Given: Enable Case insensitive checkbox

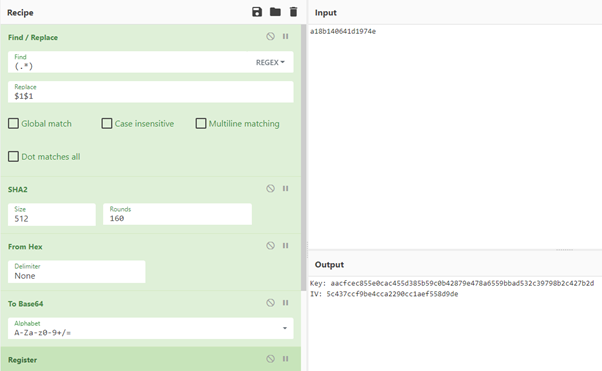Looking at the screenshot, I should click(107, 123).
